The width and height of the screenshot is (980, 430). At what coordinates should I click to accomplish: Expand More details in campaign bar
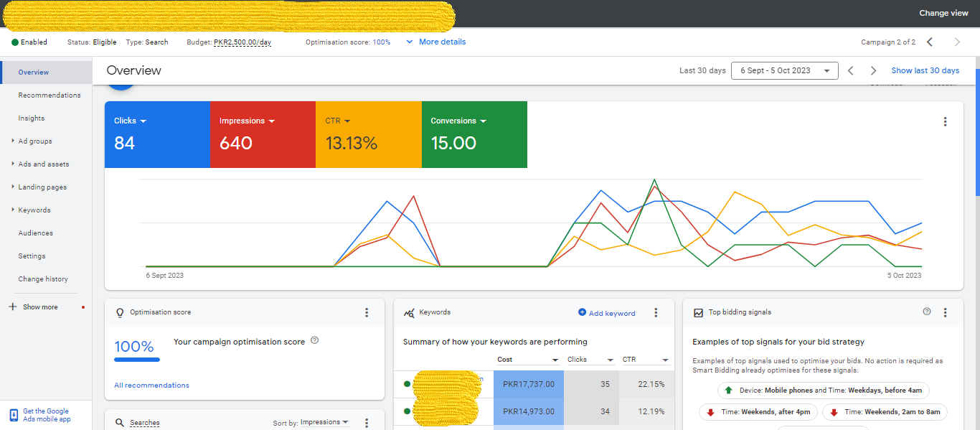pyautogui.click(x=435, y=42)
